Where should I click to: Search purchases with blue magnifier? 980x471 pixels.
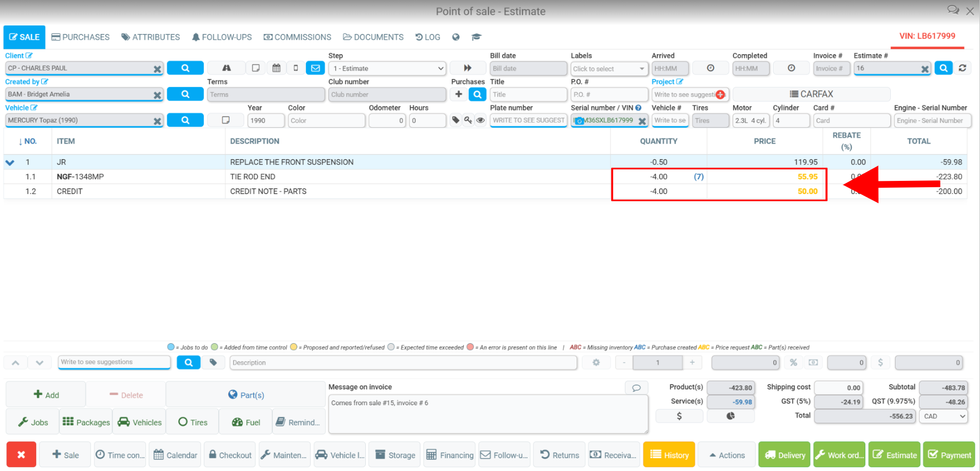477,94
